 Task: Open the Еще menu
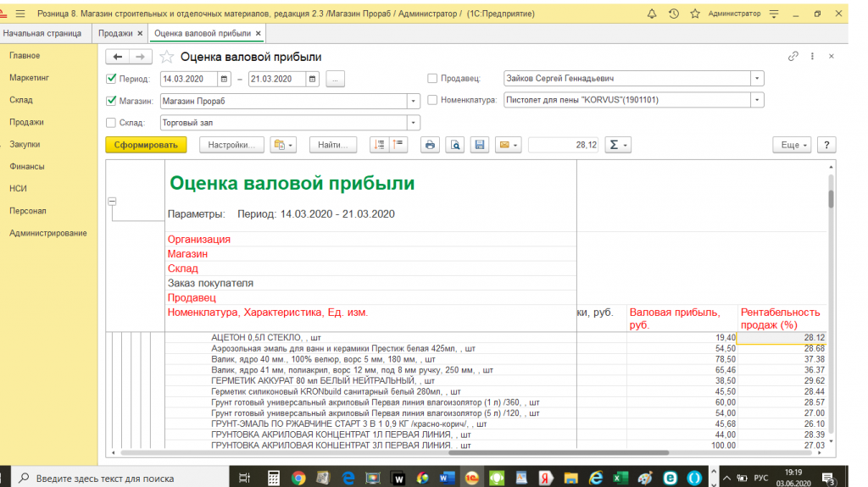(x=793, y=145)
